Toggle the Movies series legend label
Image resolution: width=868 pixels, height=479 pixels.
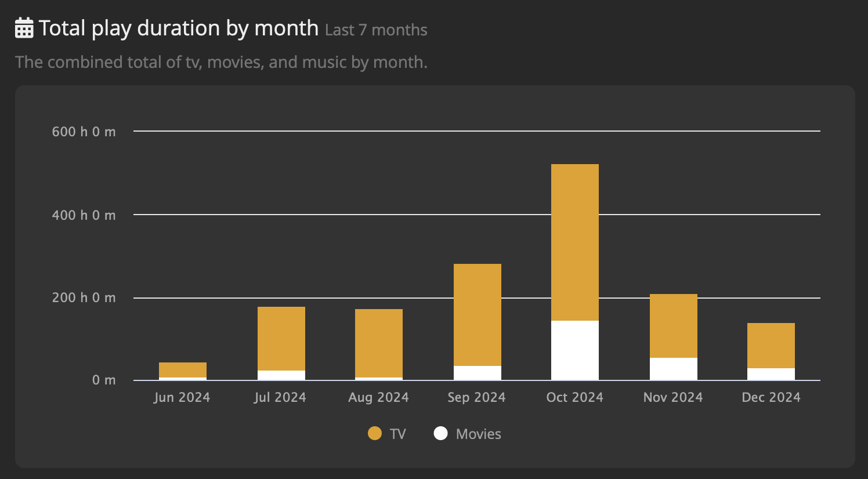pos(478,434)
